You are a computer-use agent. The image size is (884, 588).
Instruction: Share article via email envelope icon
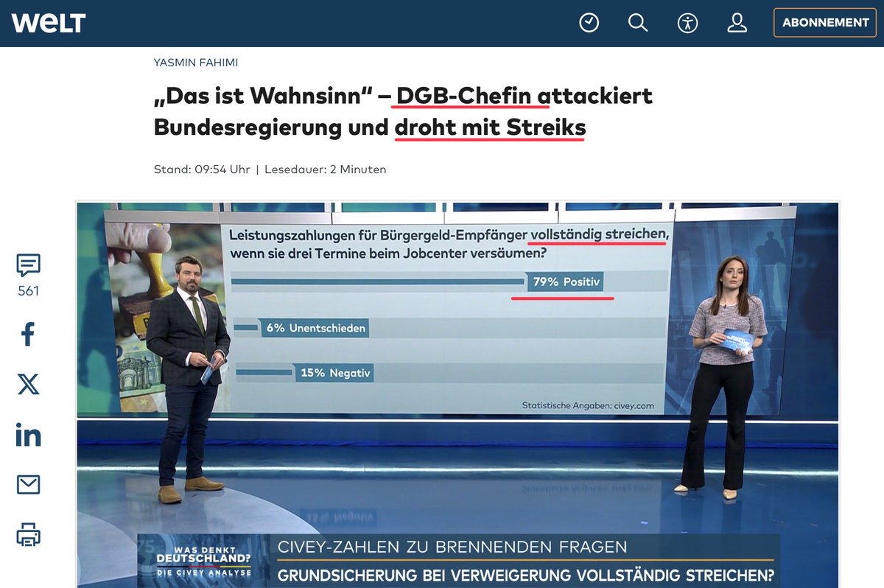click(28, 484)
